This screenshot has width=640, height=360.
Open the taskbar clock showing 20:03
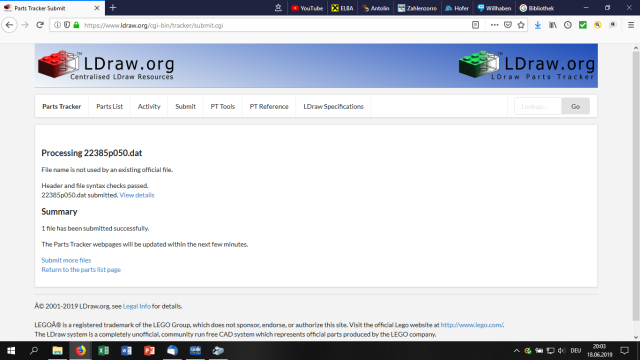click(x=600, y=351)
